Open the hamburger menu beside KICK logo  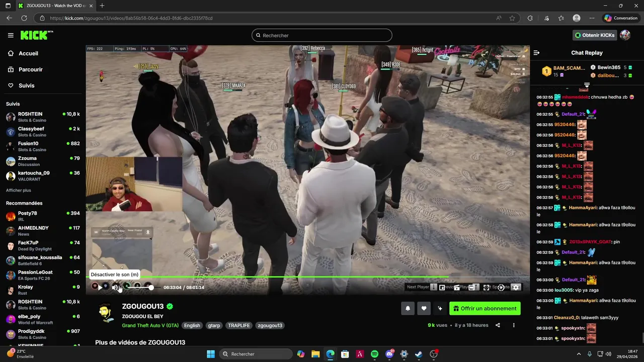click(x=11, y=35)
